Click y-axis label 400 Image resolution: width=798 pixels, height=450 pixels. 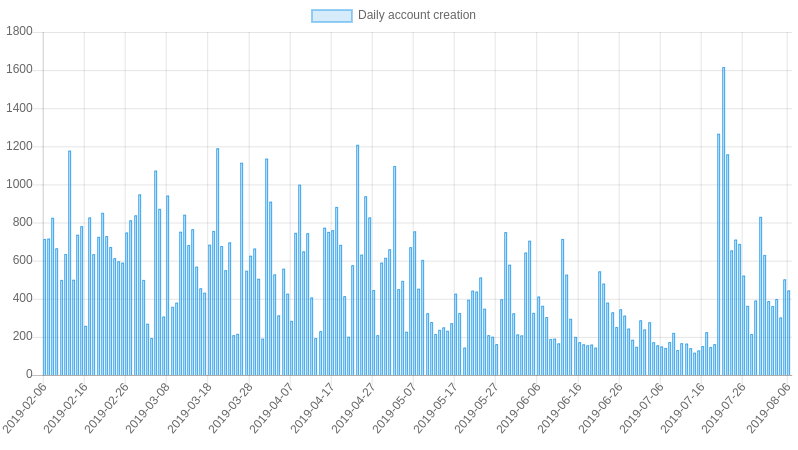22,298
